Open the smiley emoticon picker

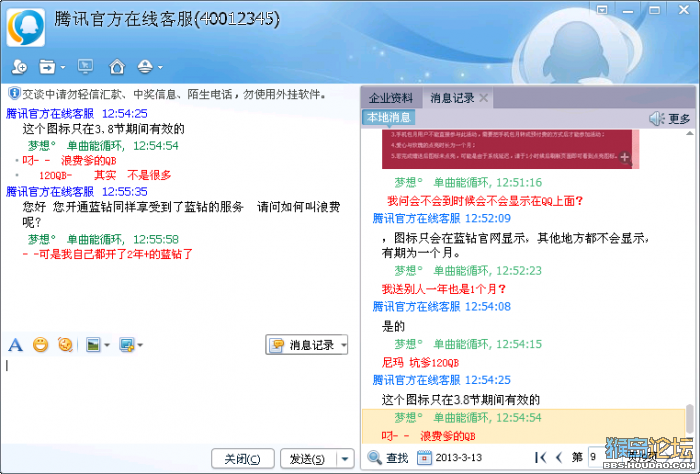[40, 345]
